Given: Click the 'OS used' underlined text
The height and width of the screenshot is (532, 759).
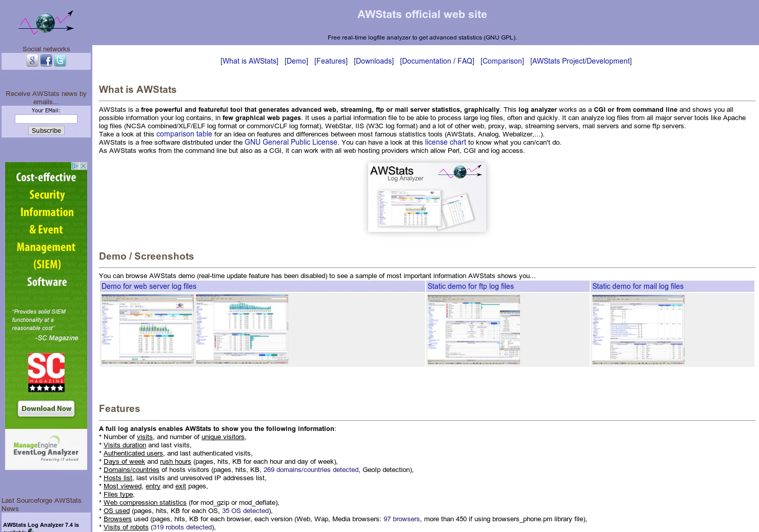Looking at the screenshot, I should tap(116, 511).
